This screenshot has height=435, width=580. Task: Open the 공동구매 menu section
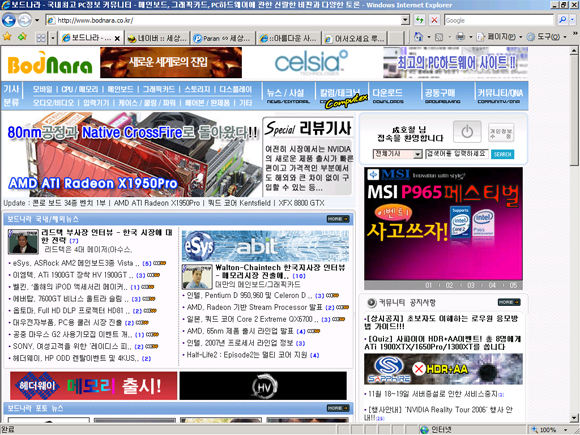[441, 95]
